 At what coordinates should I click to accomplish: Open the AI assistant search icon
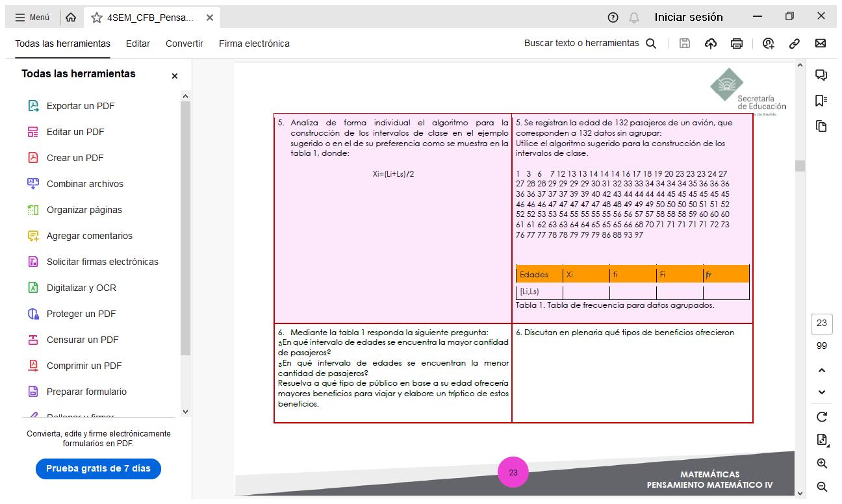(769, 44)
